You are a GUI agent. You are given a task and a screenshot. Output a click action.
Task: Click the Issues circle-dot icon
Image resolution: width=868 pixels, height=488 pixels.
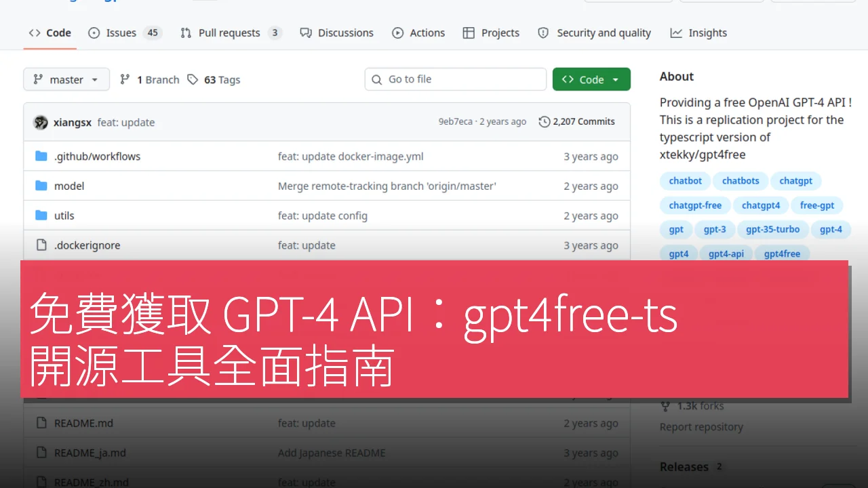pos(94,33)
